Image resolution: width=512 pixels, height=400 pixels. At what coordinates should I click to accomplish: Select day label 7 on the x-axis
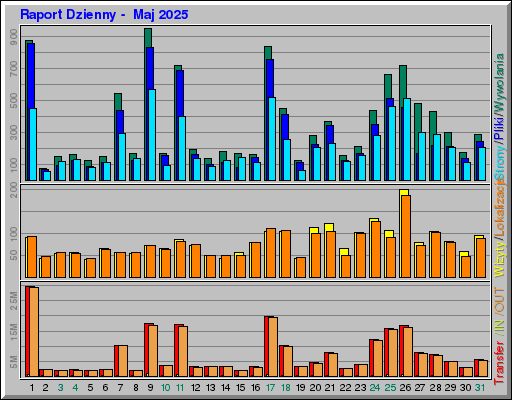[120, 388]
